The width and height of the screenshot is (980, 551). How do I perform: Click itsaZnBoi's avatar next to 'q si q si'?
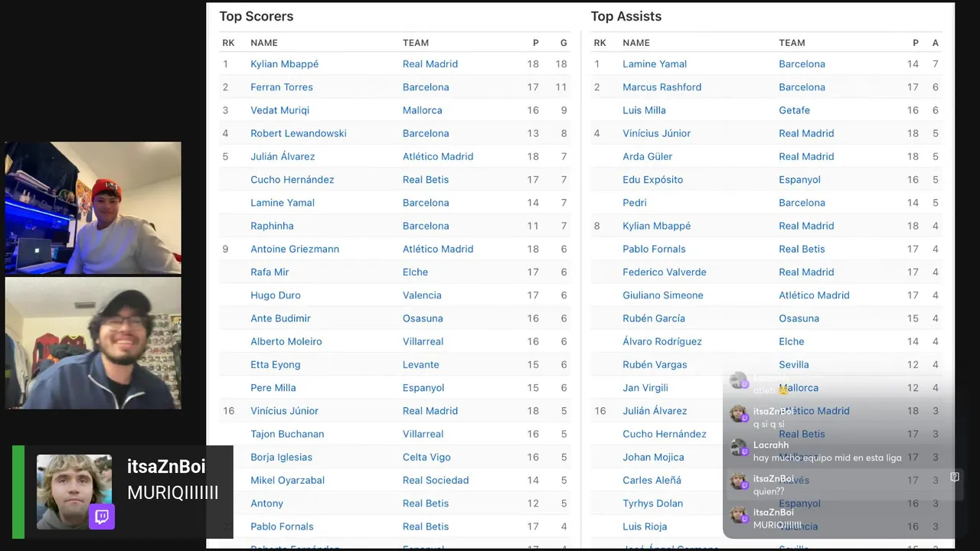coord(739,414)
